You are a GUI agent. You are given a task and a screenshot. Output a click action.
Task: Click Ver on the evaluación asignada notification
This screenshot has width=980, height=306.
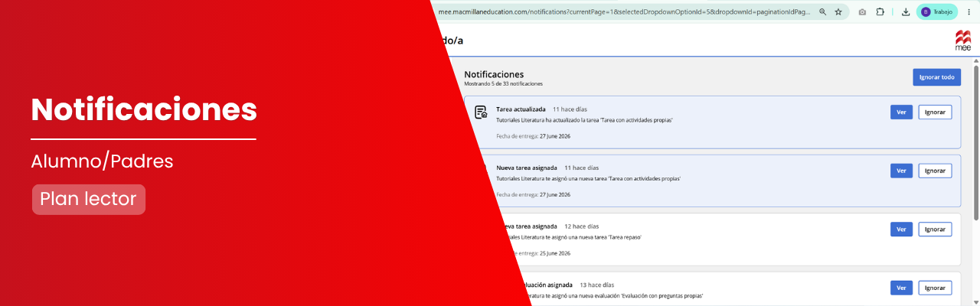(901, 288)
